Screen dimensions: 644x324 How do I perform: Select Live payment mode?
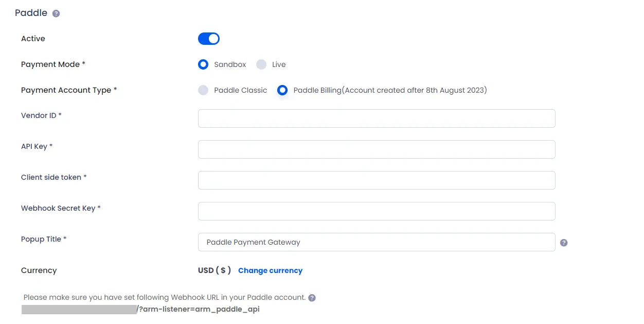(261, 64)
